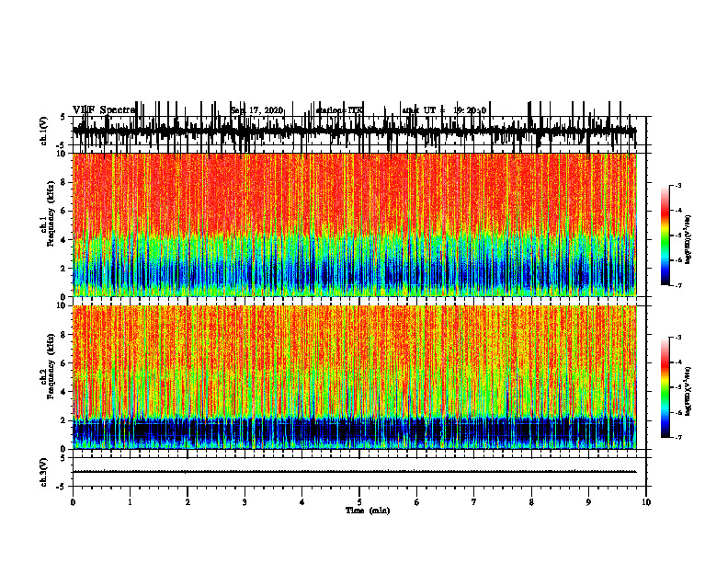Click the log(PSD) label beside the ch.1 colorbar
728x563 pixels.
pos(688,240)
